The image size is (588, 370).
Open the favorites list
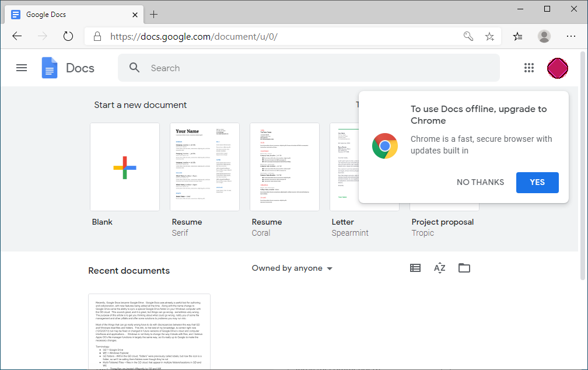(517, 36)
